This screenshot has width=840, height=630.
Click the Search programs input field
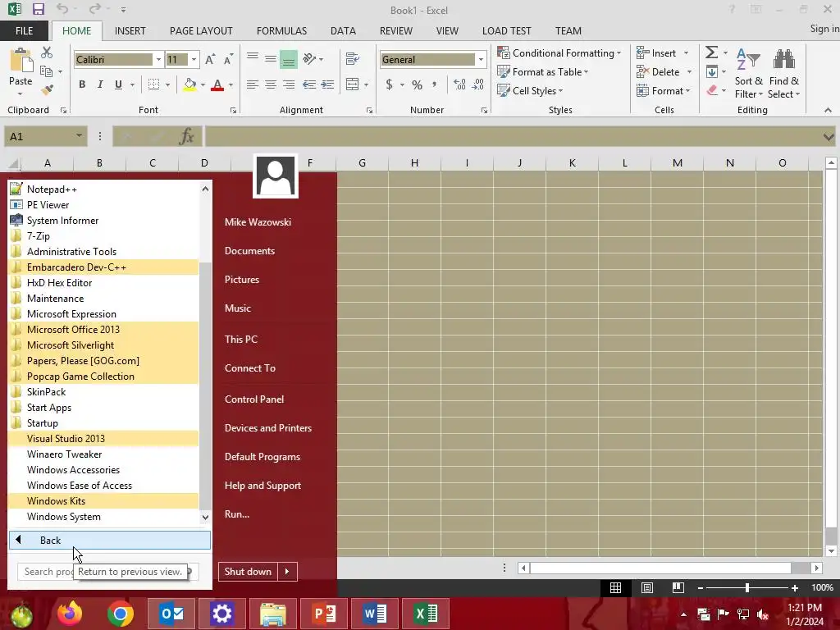108,572
